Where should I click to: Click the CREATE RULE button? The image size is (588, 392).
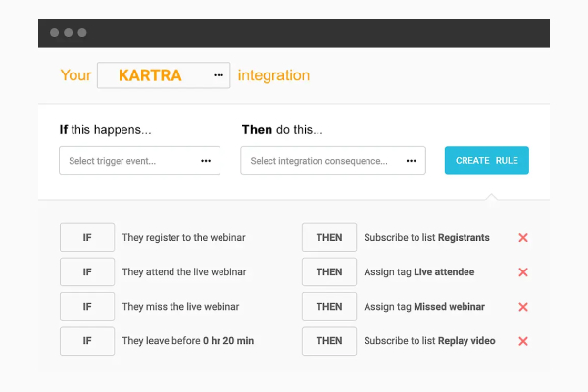487,161
